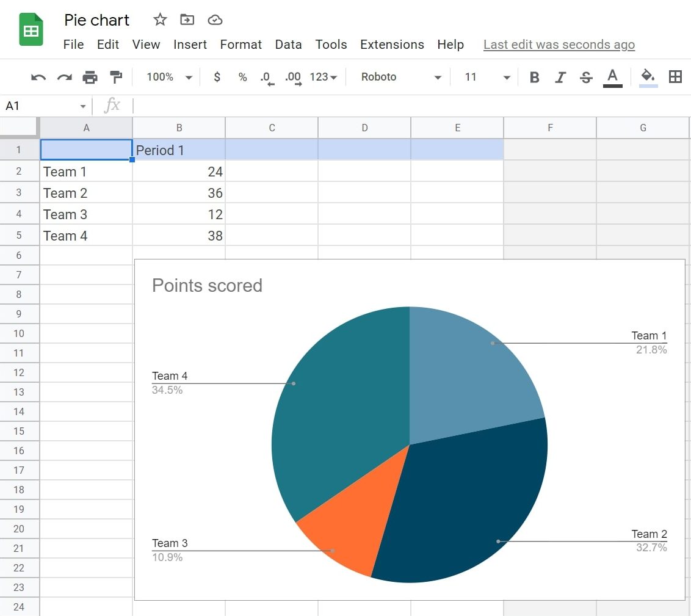Screen dimensions: 691x616
Task: Open the Roboto font dropdown
Action: coord(400,78)
